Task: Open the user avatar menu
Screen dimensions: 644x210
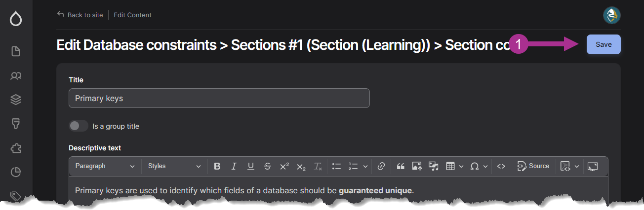Action: click(x=611, y=15)
